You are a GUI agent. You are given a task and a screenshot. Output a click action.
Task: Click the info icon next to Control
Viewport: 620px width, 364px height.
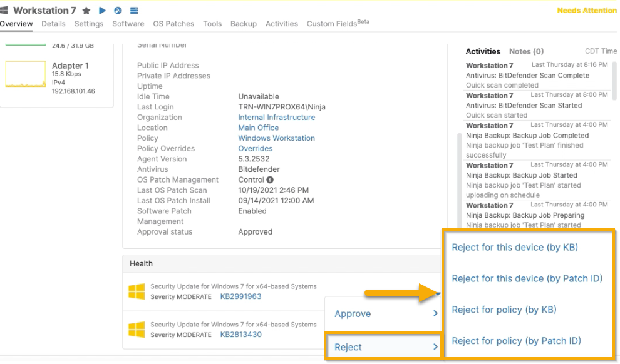coord(270,180)
